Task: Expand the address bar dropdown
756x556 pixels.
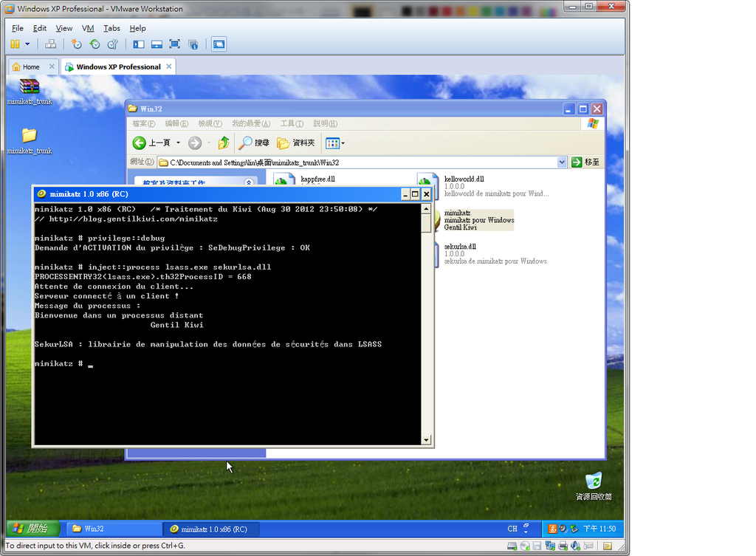Action: pyautogui.click(x=562, y=162)
